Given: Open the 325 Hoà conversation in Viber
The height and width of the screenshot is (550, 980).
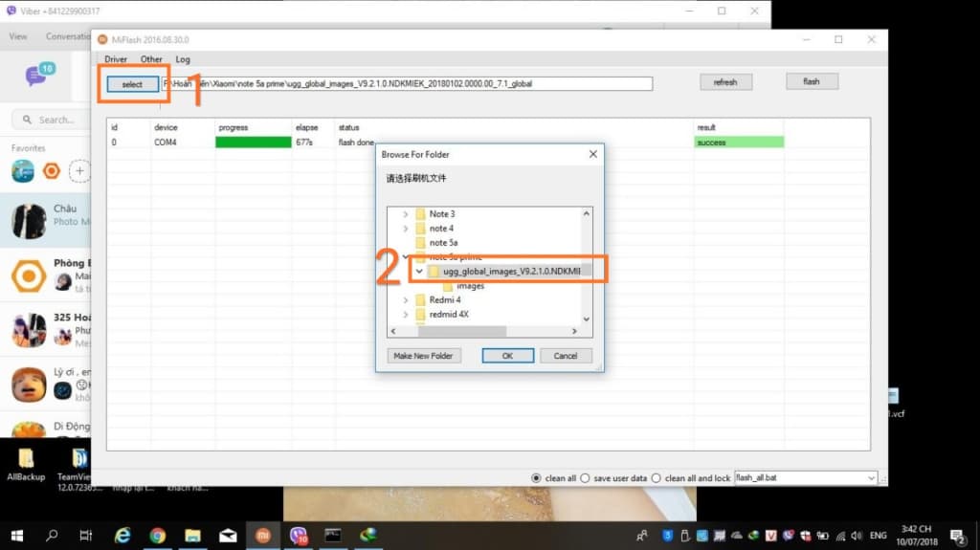Looking at the screenshot, I should click(x=46, y=329).
